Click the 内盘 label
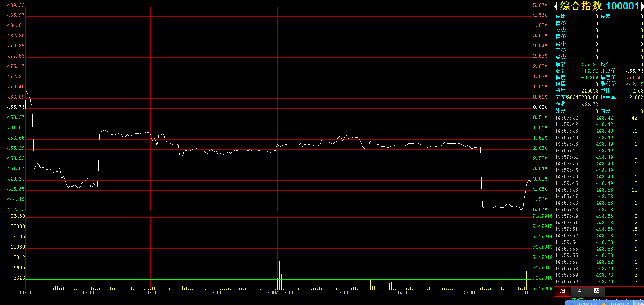Image resolution: width=644 pixels, height=305 pixels. point(606,111)
